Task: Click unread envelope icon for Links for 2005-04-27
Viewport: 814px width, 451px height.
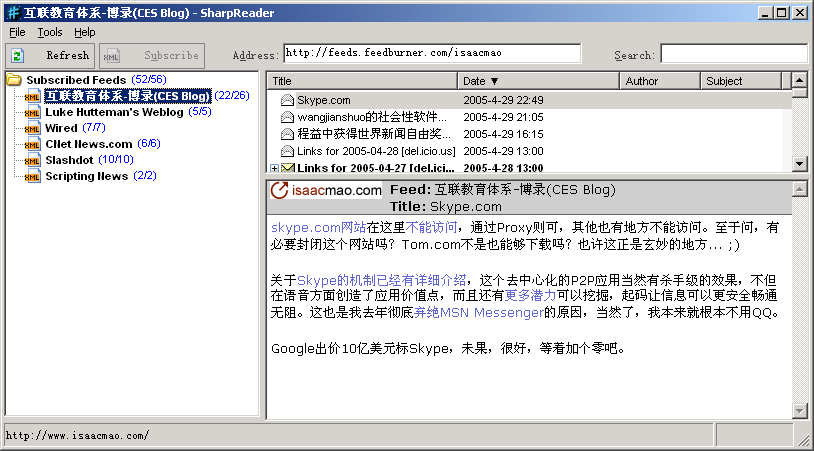Action: [x=288, y=168]
